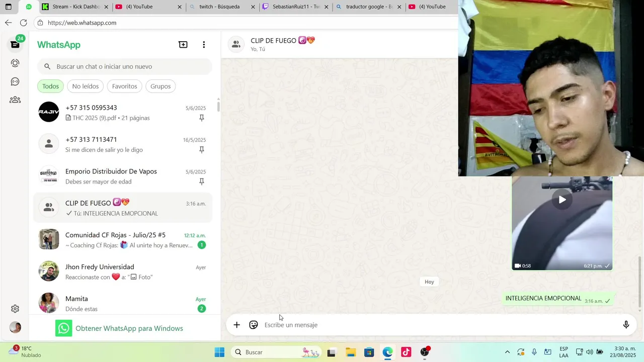The height and width of the screenshot is (362, 644).
Task: Open CLIP DE FUEGO group header info
Action: point(283,44)
